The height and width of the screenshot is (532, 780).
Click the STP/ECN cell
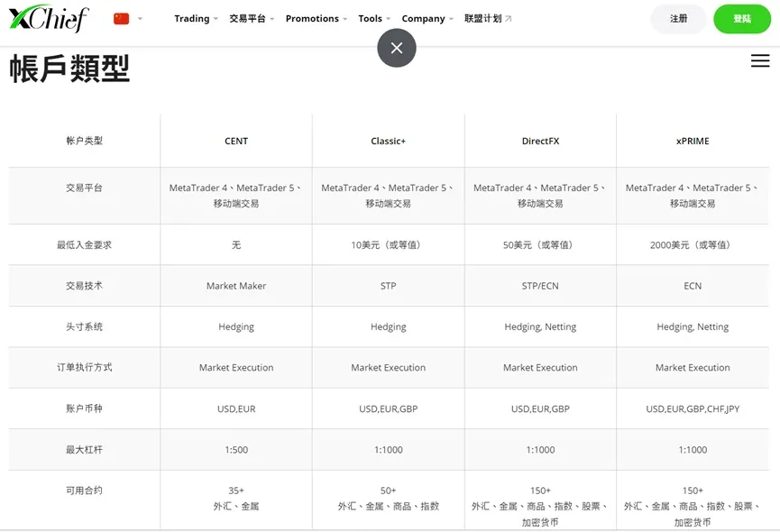click(540, 286)
